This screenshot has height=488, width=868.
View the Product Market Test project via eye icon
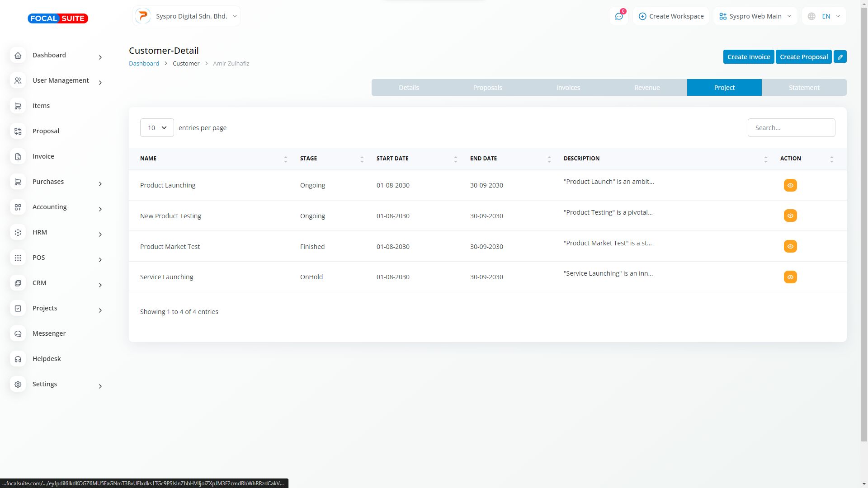(790, 246)
